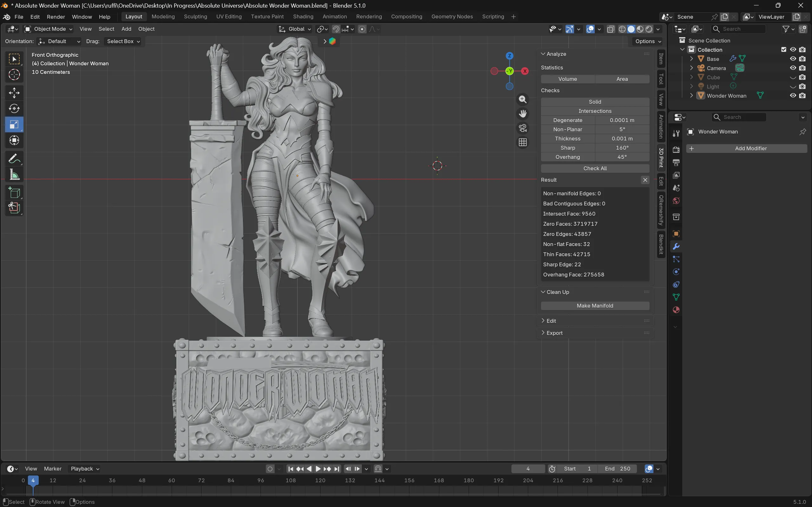Open the Render menu
Viewport: 812px width, 507px height.
pyautogui.click(x=56, y=17)
